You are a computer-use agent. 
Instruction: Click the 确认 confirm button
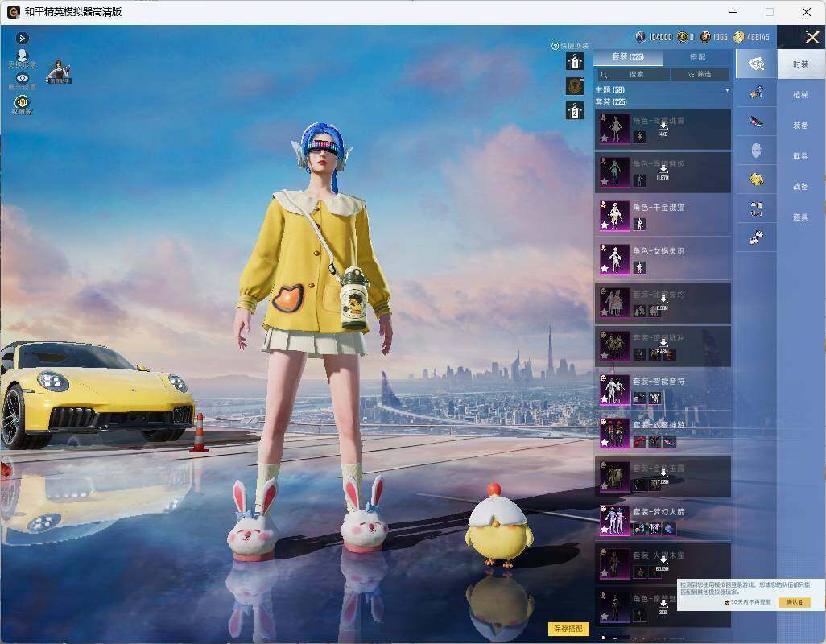pyautogui.click(x=794, y=602)
